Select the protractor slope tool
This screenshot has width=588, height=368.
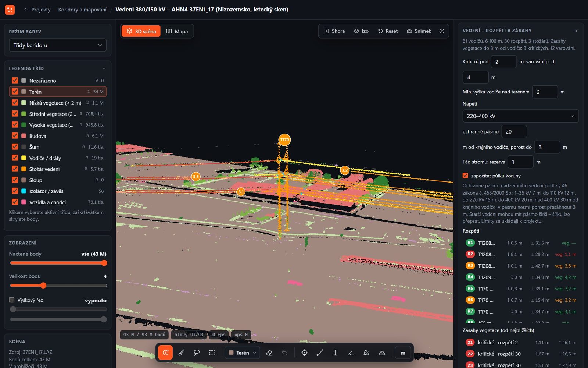382,353
